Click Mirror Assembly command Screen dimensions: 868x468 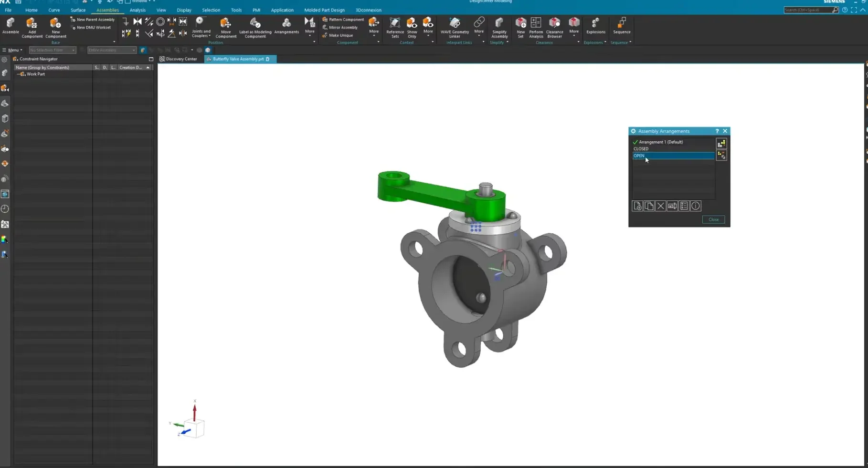(x=340, y=27)
